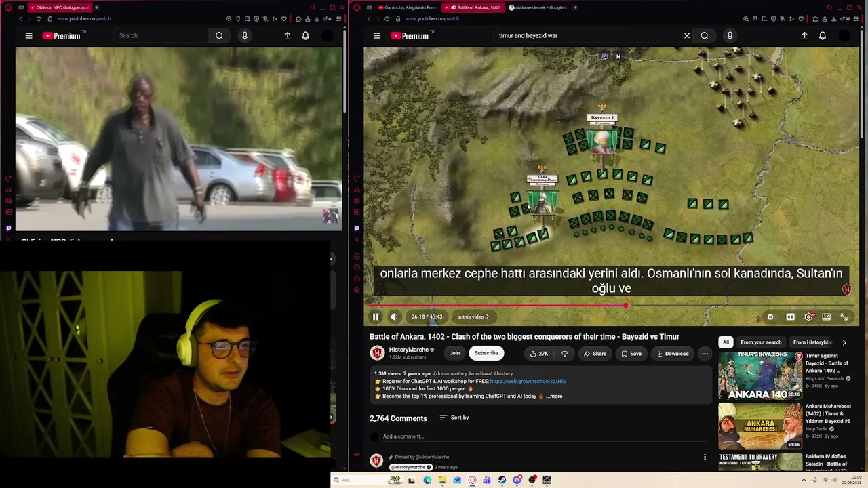Expand the description with '...more'

click(554, 396)
